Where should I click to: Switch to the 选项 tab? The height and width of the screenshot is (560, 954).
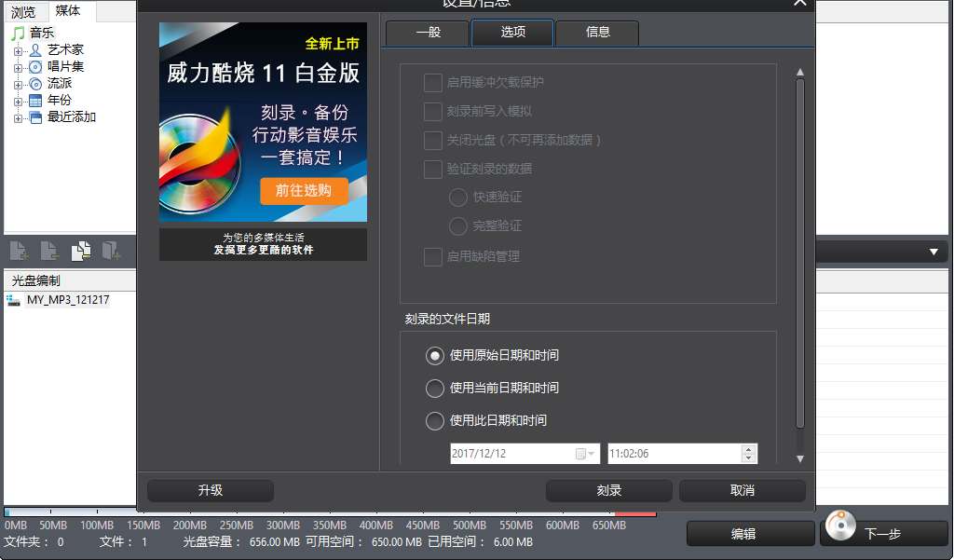[512, 33]
